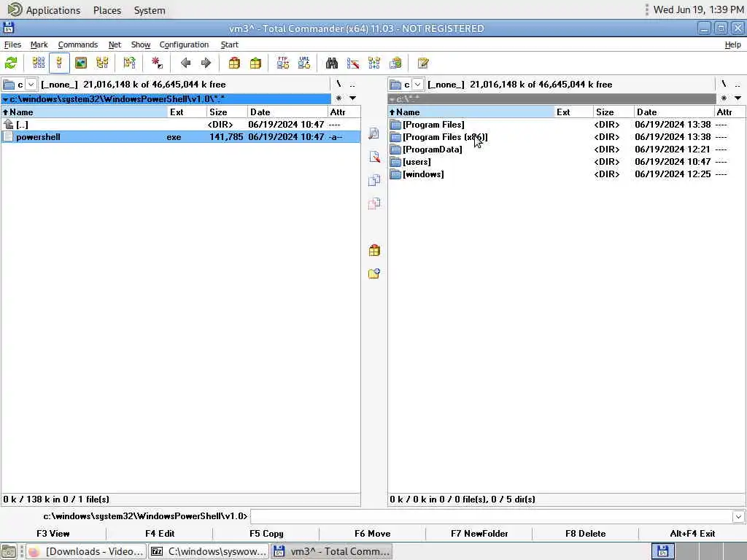Screen dimensions: 747x560
Task: Click the move icon in middle bar
Action: [374, 204]
